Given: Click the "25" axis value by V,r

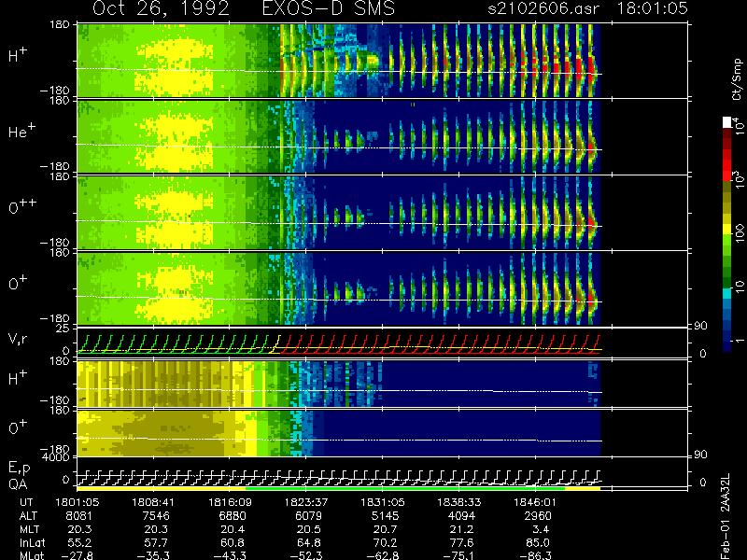Looking at the screenshot, I should click(x=63, y=329).
